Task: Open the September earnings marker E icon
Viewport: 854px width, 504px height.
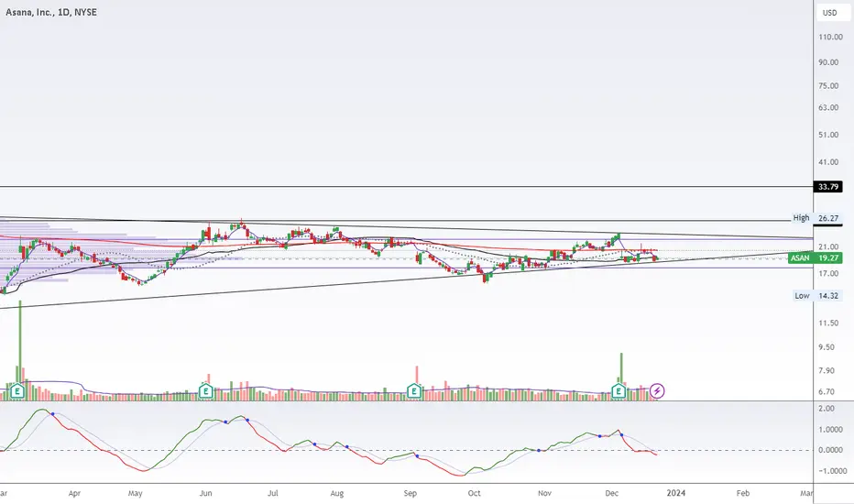Action: [x=414, y=390]
